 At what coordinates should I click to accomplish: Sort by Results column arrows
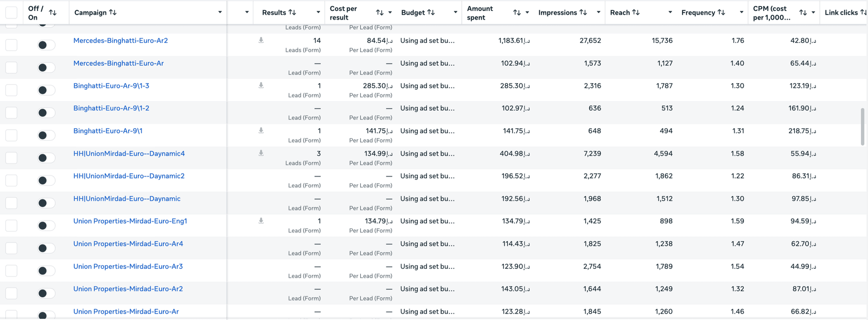point(292,12)
